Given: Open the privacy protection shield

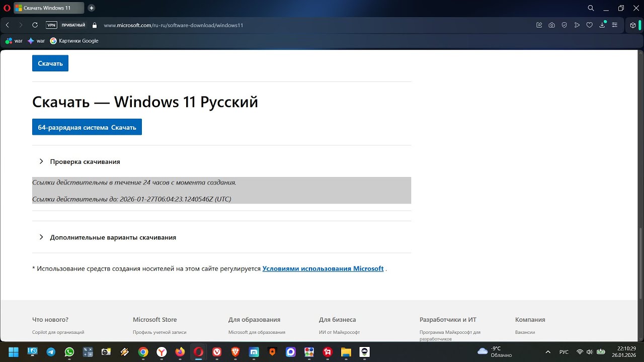Looking at the screenshot, I should point(565,25).
